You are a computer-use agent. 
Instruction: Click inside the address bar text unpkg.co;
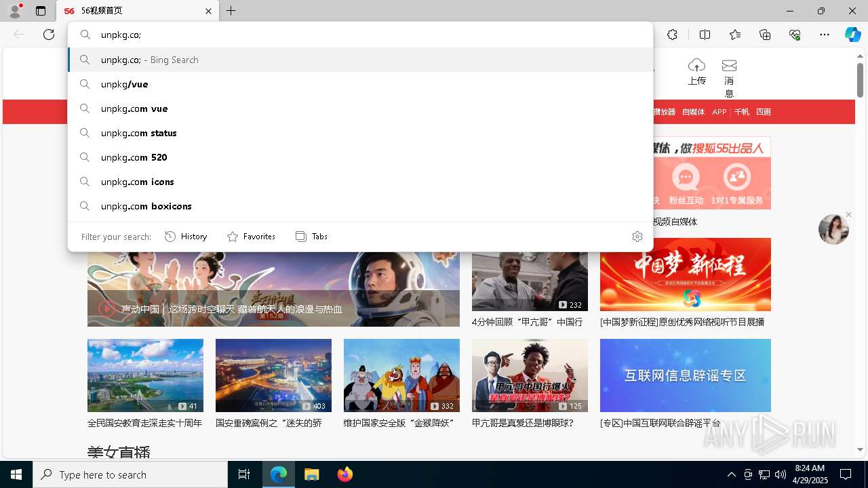(x=121, y=35)
